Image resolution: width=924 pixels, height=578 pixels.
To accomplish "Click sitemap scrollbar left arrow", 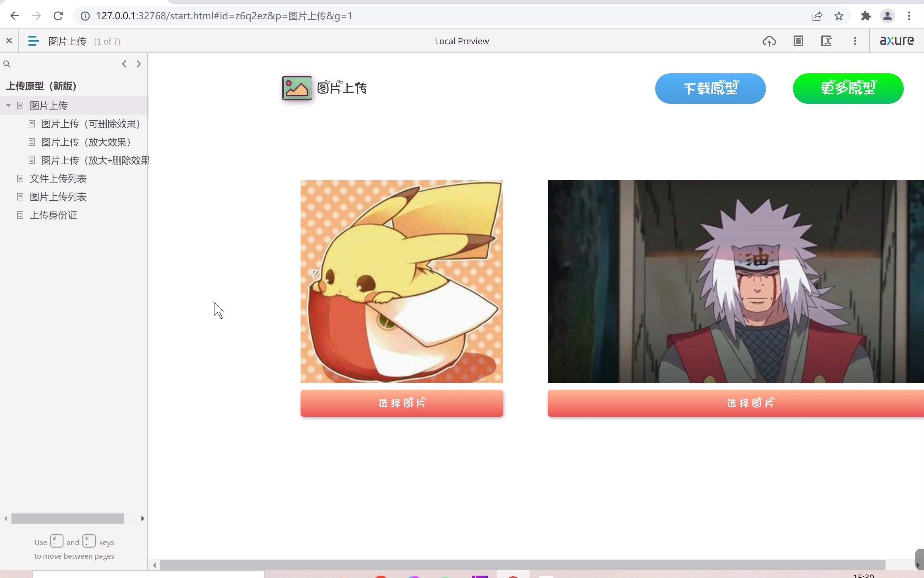I will click(6, 519).
